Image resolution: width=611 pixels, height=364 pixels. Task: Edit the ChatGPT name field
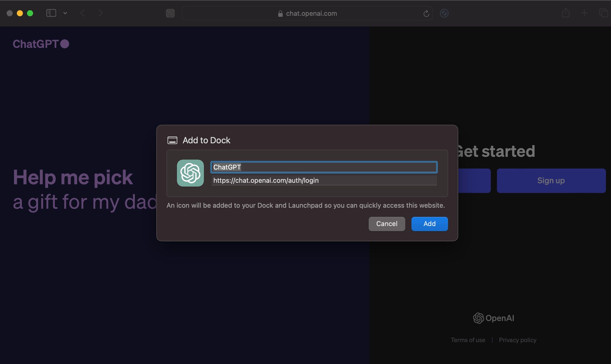pyautogui.click(x=323, y=167)
